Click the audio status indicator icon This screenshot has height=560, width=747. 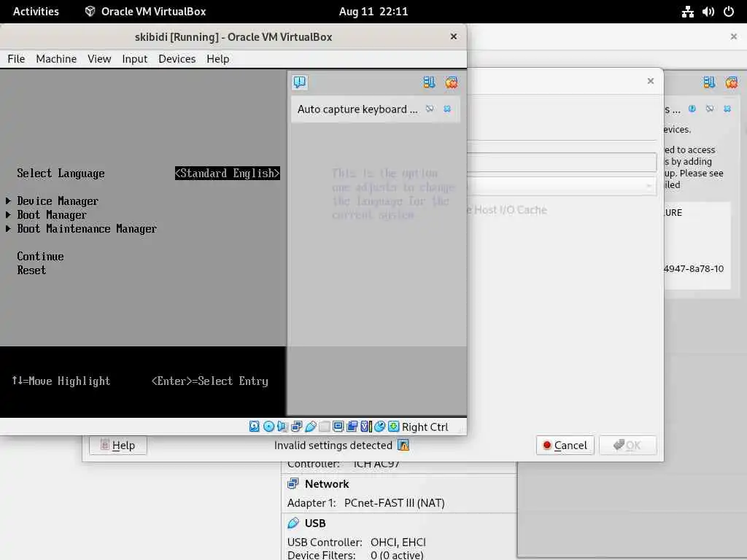click(x=282, y=426)
